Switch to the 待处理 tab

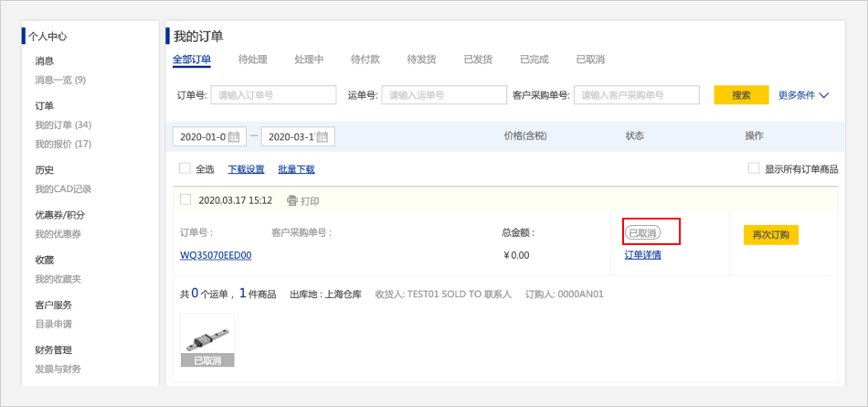click(252, 59)
